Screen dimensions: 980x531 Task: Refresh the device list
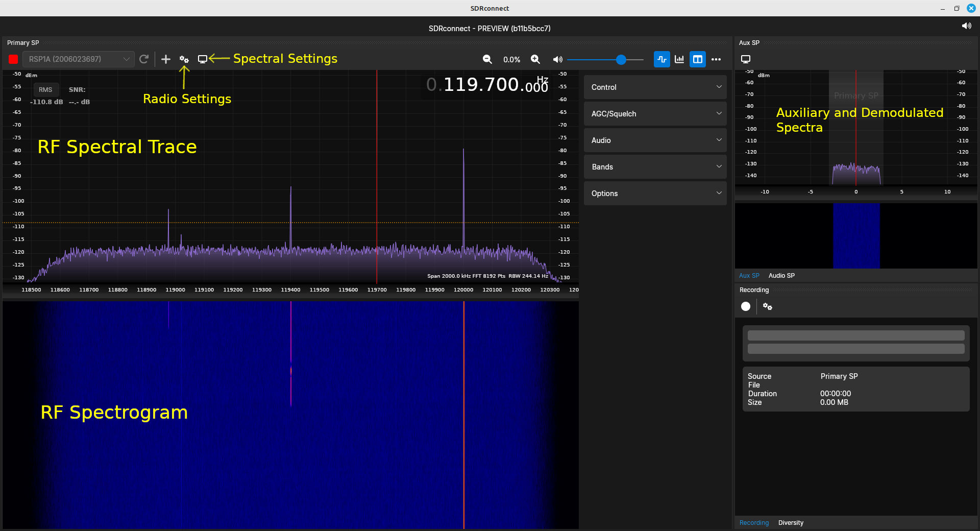point(144,59)
